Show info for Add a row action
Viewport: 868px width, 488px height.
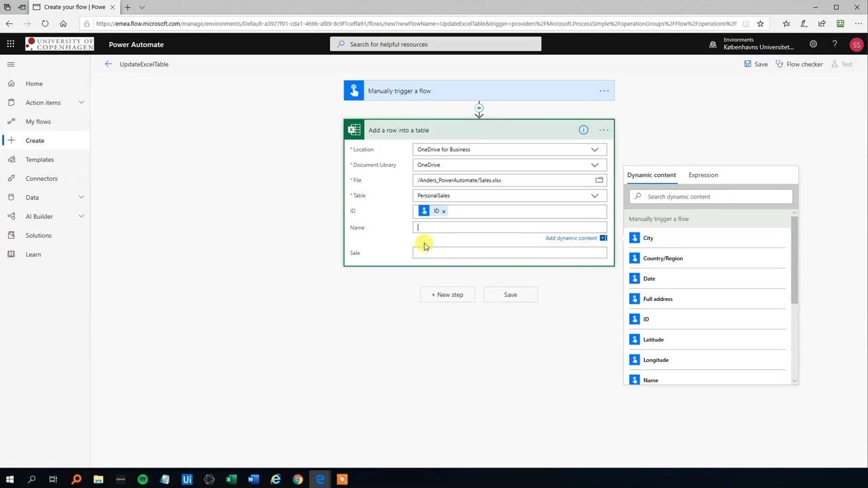[x=583, y=130]
